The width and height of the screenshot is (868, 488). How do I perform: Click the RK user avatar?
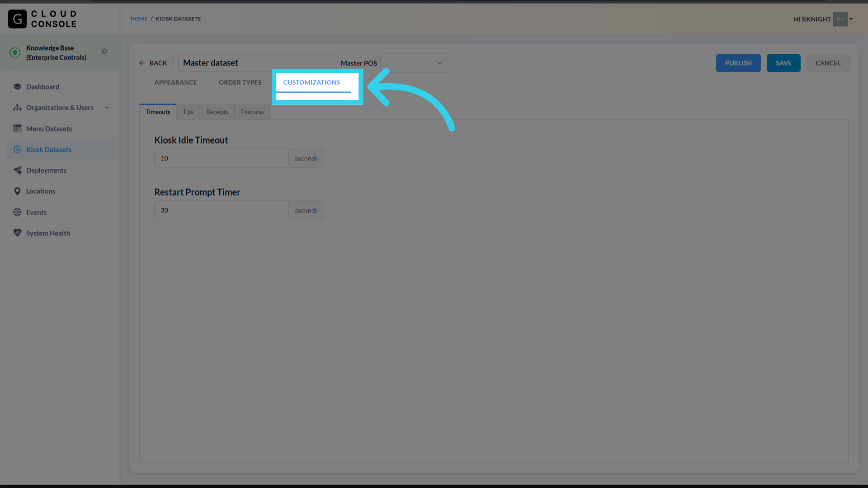click(840, 19)
